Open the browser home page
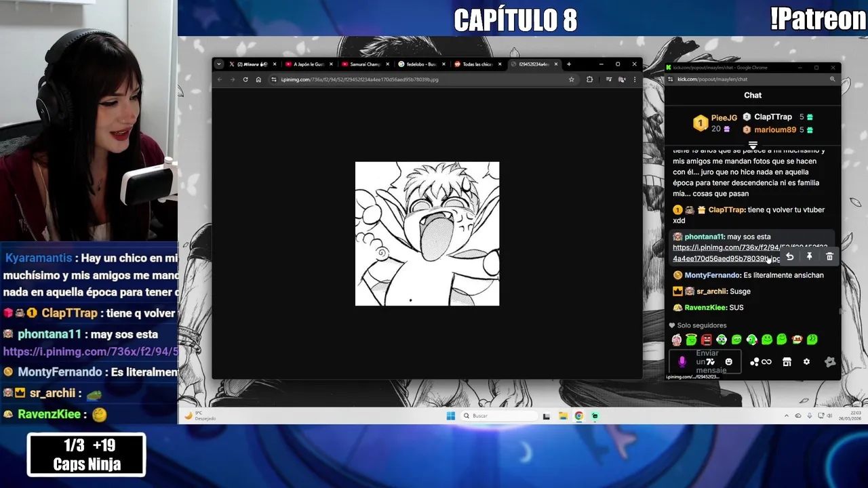Viewport: 868px width, 488px height. click(258, 79)
